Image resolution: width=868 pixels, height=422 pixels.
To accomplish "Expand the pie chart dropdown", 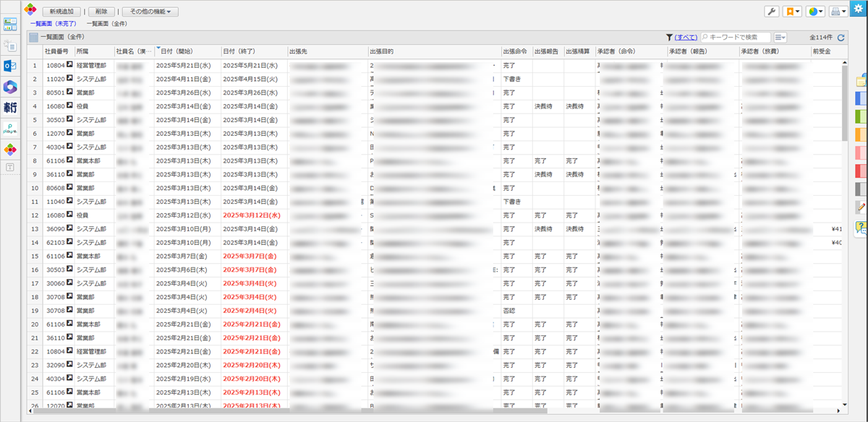I will [x=815, y=12].
